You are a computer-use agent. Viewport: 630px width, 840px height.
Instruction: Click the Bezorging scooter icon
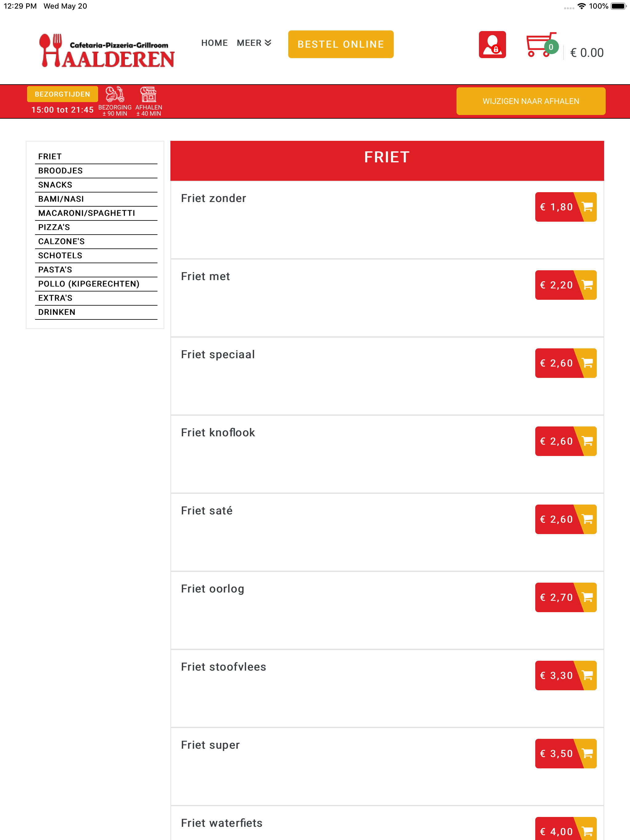[x=115, y=95]
